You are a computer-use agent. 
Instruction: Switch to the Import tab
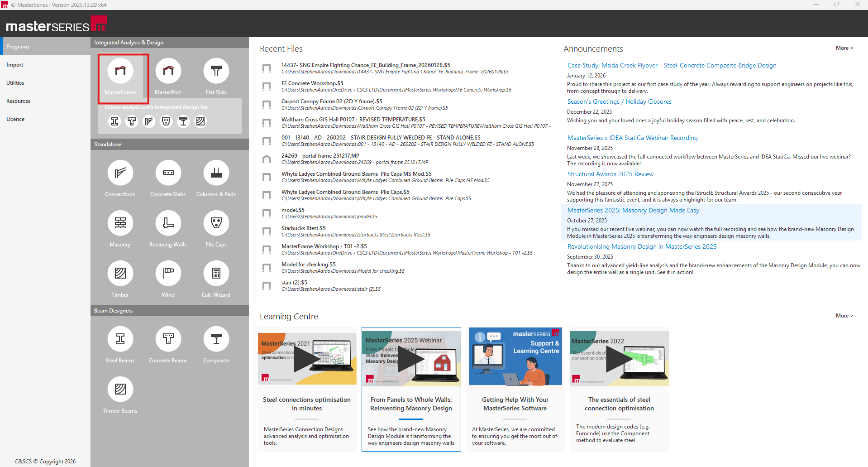(x=15, y=65)
